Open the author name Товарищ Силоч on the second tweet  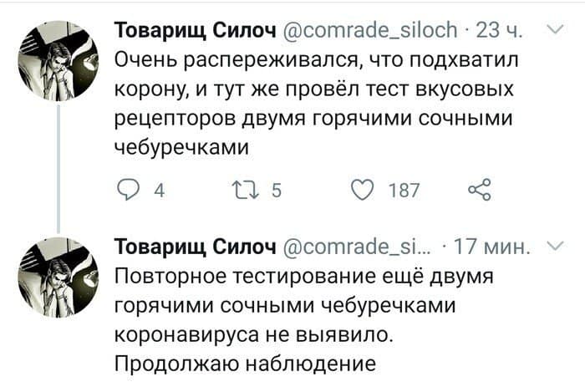[196, 247]
